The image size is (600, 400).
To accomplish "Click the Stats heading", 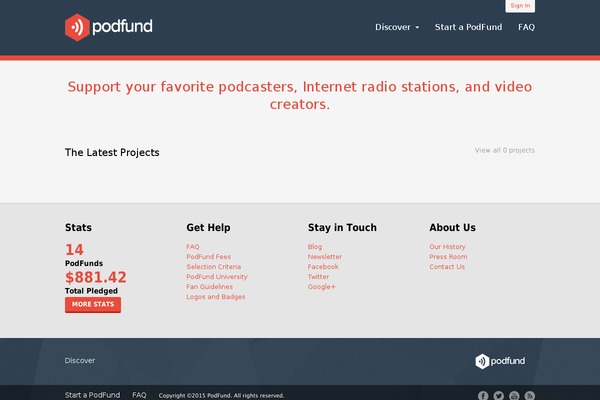I will click(78, 227).
